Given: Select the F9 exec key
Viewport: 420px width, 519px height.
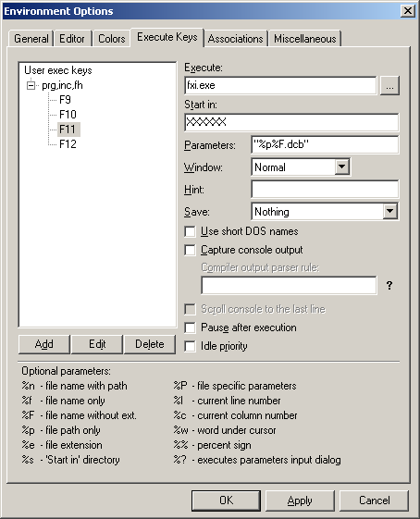Looking at the screenshot, I should (x=65, y=100).
